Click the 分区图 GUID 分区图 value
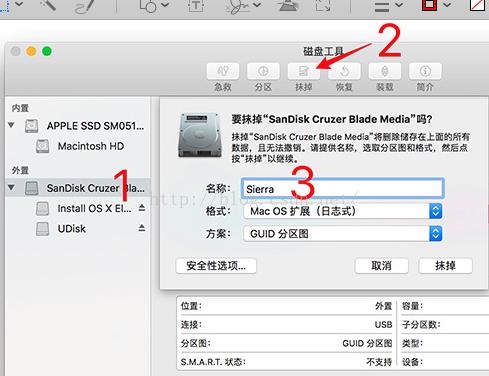Viewport: 489px width, 376px height. (367, 343)
